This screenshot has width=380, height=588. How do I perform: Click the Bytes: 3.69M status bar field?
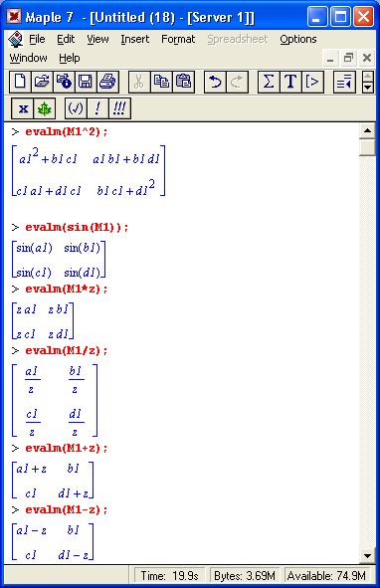245,576
